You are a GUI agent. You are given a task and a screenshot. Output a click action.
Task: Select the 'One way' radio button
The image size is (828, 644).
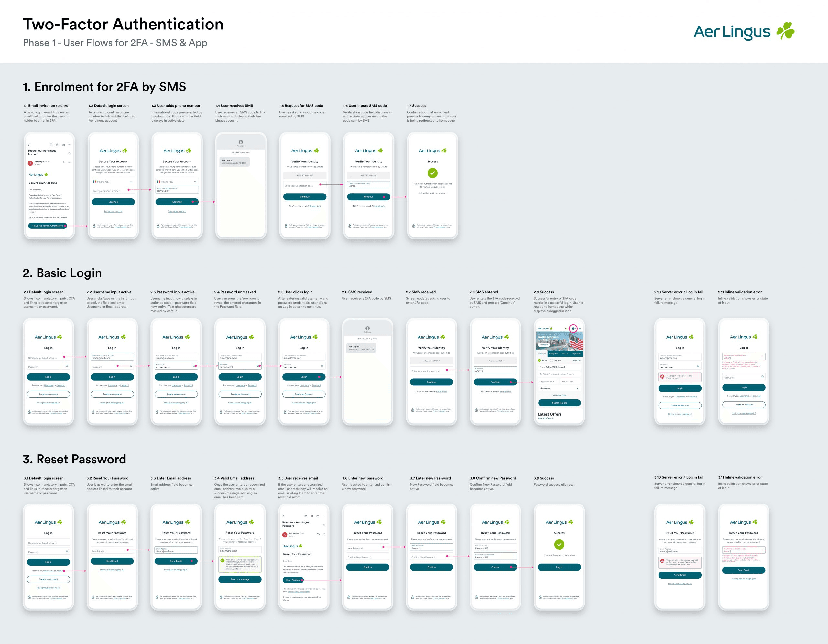coord(551,360)
